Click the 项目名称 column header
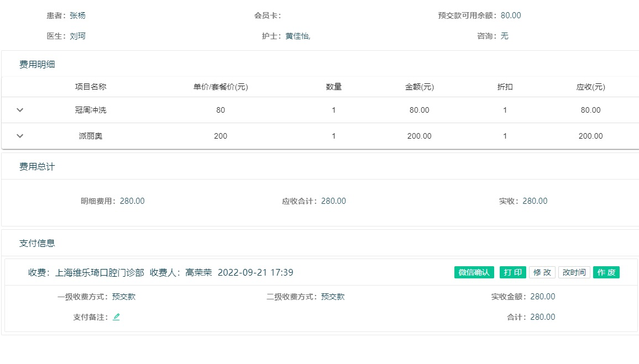The image size is (639, 364). click(x=91, y=87)
